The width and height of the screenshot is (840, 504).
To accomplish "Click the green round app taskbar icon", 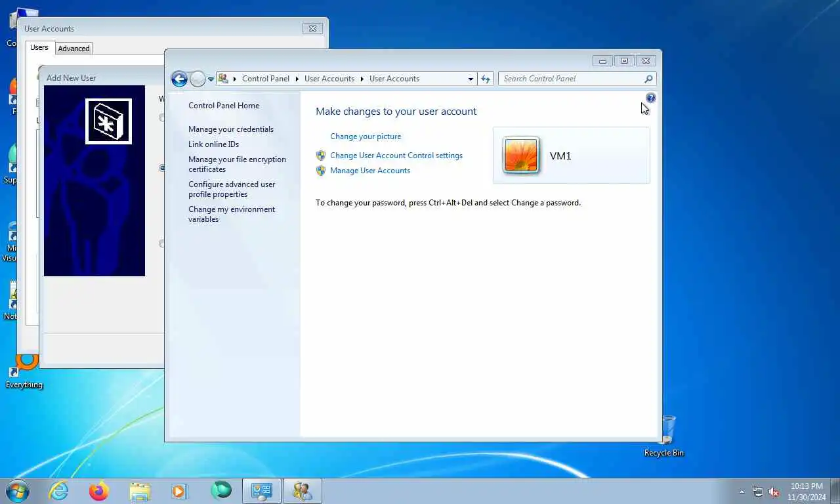I will point(221,491).
